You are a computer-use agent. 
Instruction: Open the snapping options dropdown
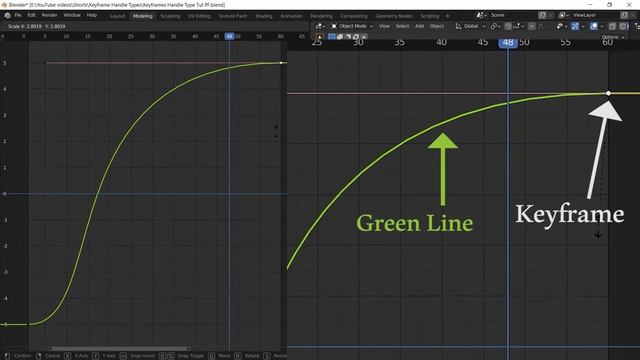tap(518, 26)
